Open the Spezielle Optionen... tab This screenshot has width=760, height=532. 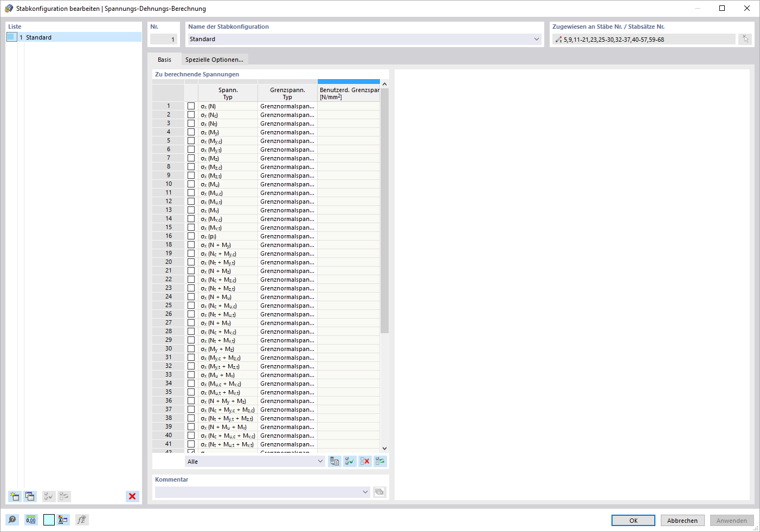pos(214,60)
